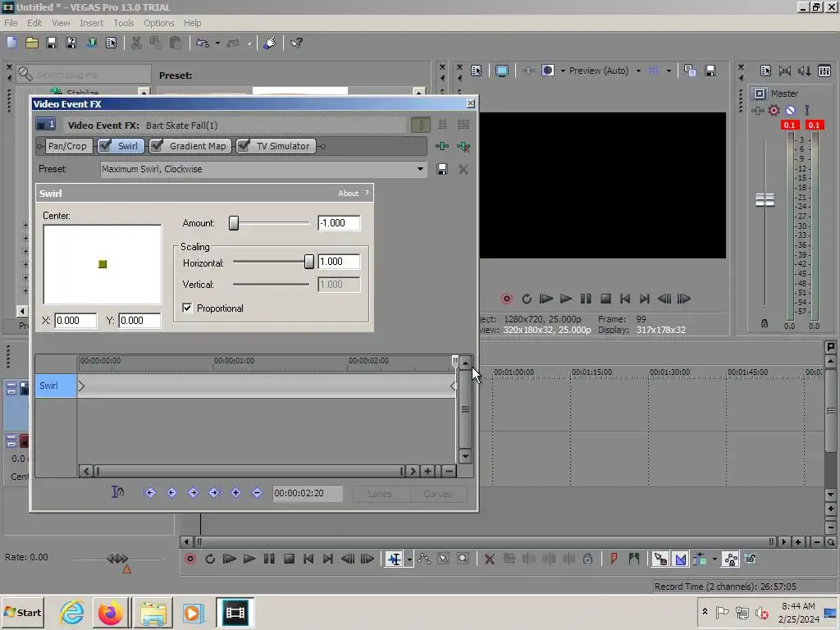
Task: Open the Insert menu
Action: [x=92, y=23]
